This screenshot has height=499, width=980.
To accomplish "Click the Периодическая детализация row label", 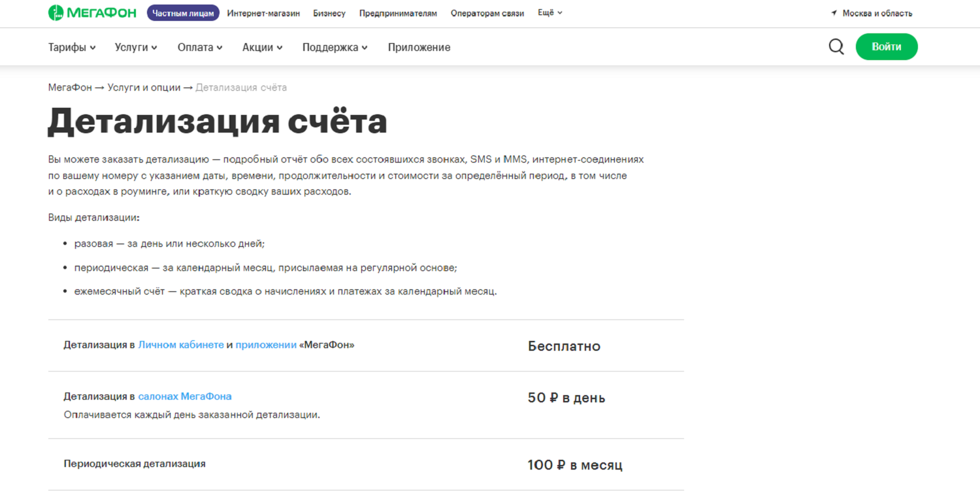I will tap(135, 464).
